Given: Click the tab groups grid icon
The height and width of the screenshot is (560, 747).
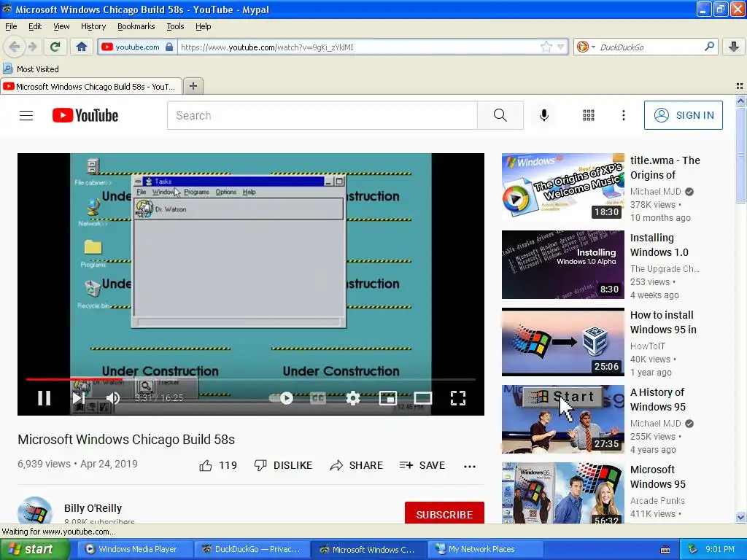Looking at the screenshot, I should [x=740, y=86].
